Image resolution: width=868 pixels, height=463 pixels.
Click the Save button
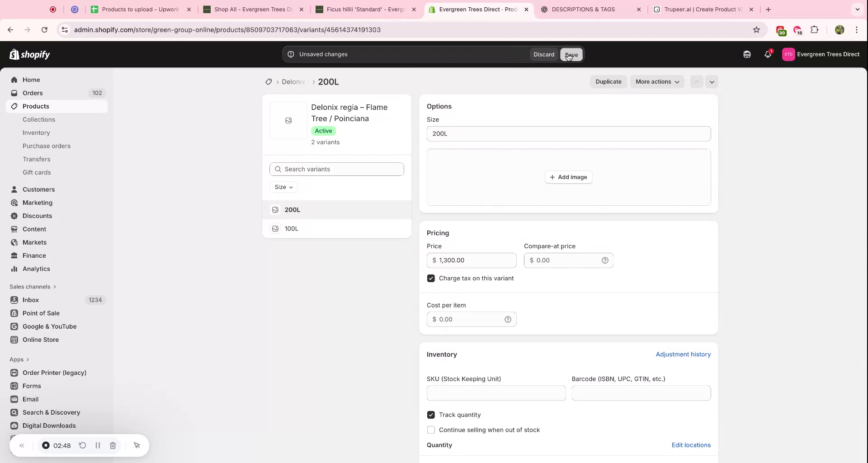click(571, 54)
